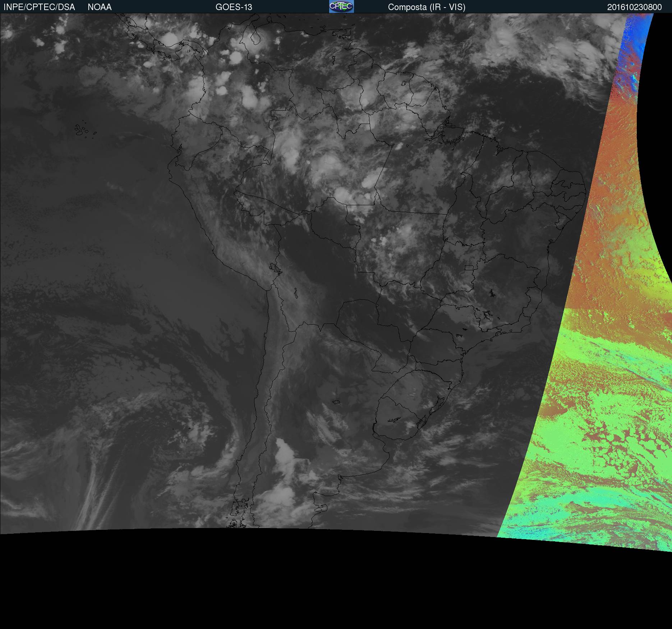
Task: Click the Lake Poopó outline in Bolivia
Action: pyautogui.click(x=295, y=293)
